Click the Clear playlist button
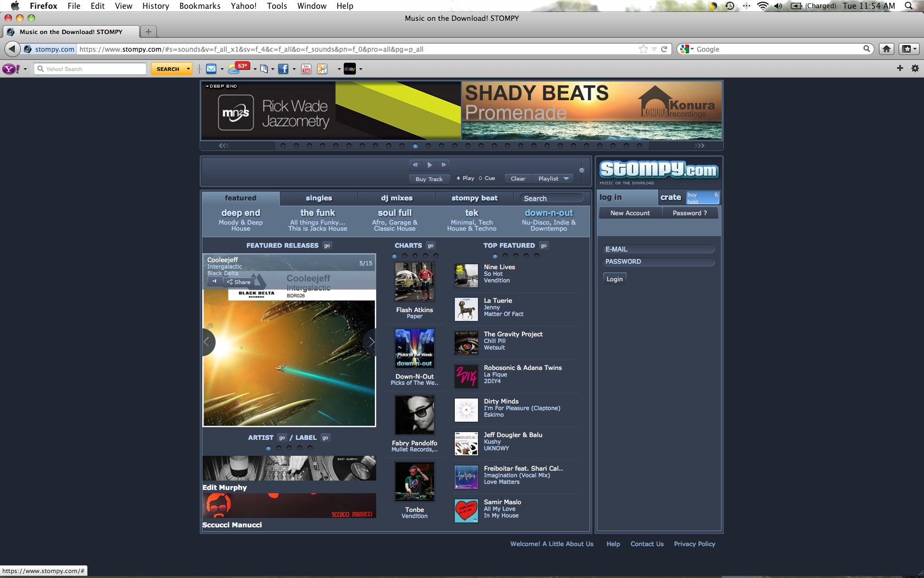The image size is (924, 578). tap(518, 178)
